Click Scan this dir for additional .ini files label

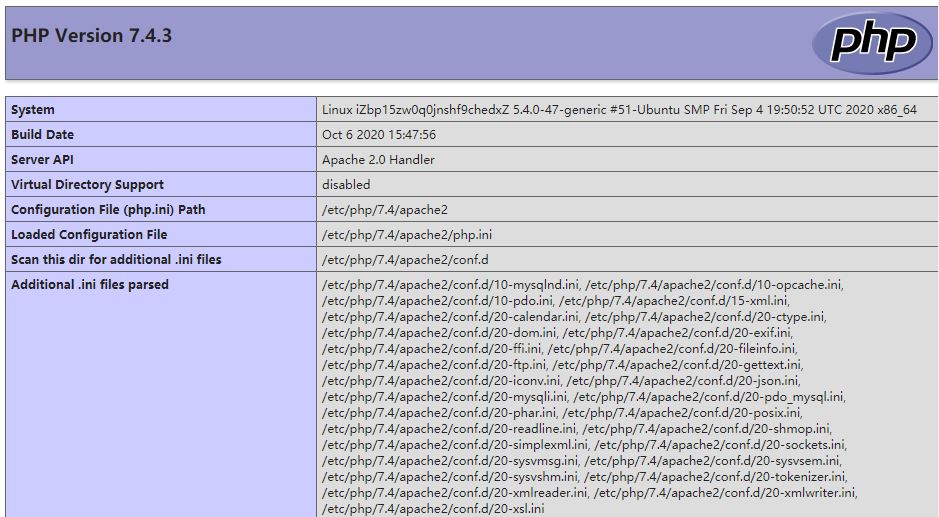coord(116,259)
